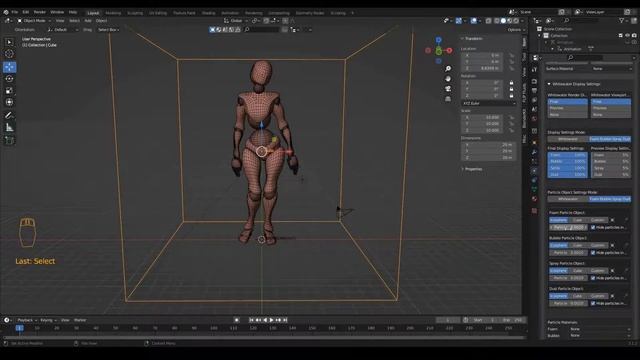Expand the Properties panel in sidebar

click(462, 169)
